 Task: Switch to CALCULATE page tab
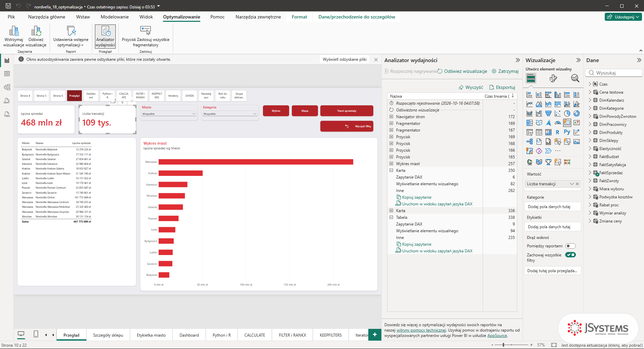click(x=255, y=335)
